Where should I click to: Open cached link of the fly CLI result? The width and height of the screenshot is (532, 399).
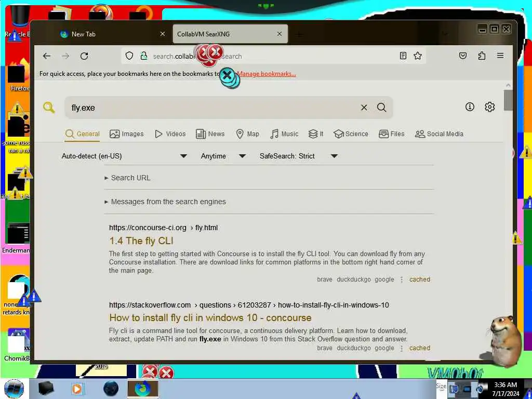click(x=420, y=279)
